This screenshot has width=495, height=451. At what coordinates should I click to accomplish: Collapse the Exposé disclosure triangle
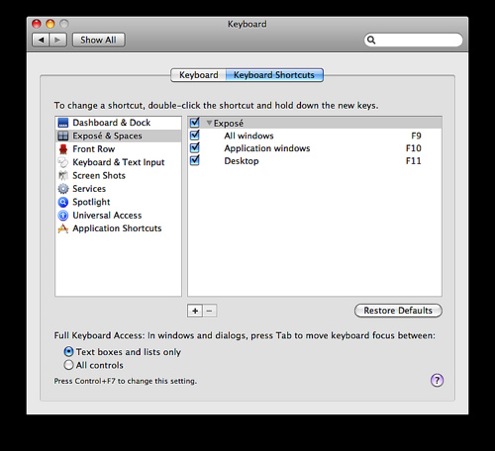209,123
